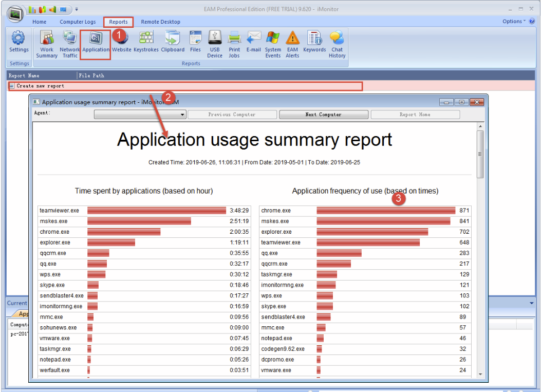
Task: Expand the Current panel dropdown arrow
Action: [x=531, y=303]
